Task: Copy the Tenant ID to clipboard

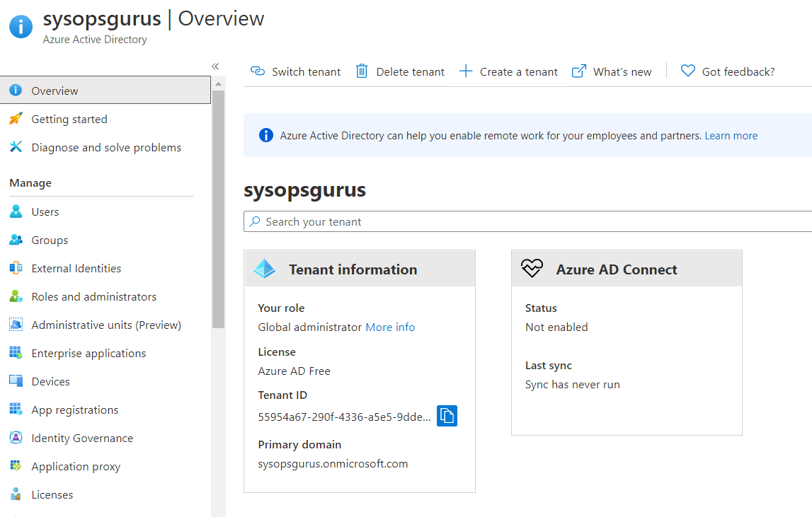Action: (x=447, y=416)
